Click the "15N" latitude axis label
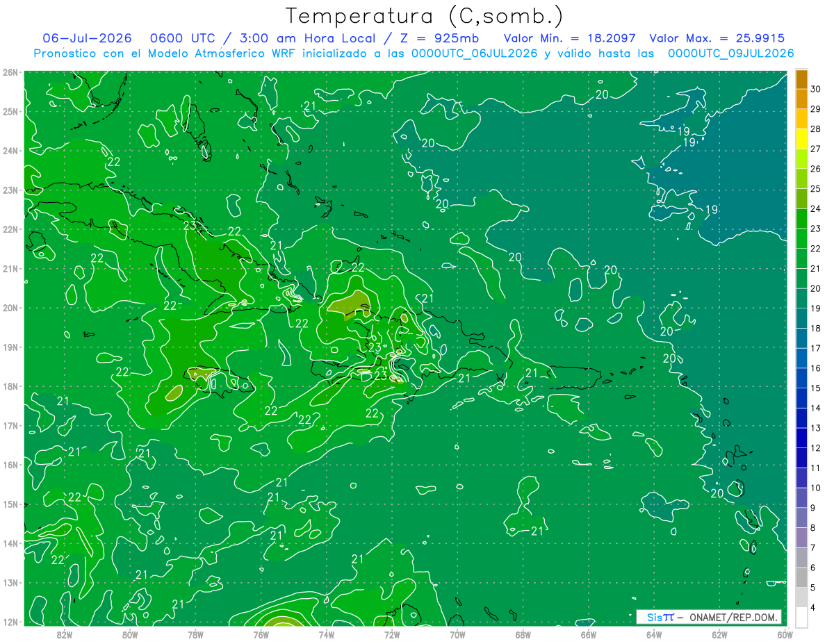 point(10,504)
